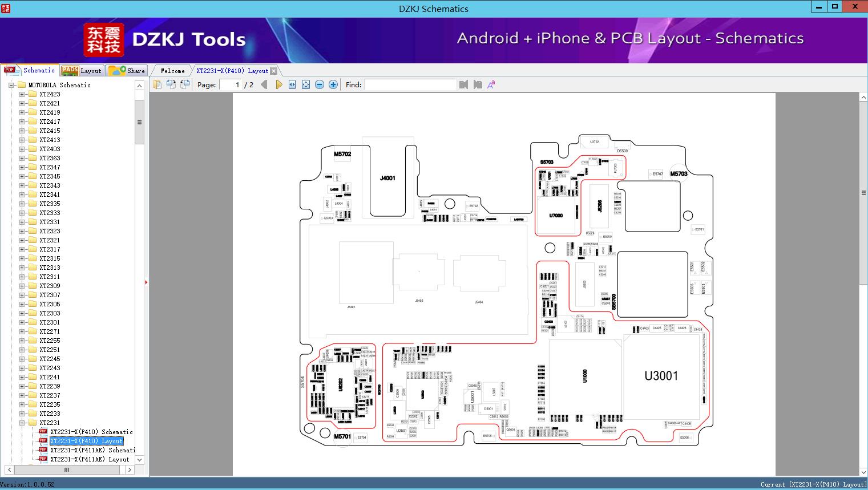The image size is (868, 490).
Task: Go to previous page with gray arrow
Action: [x=263, y=84]
